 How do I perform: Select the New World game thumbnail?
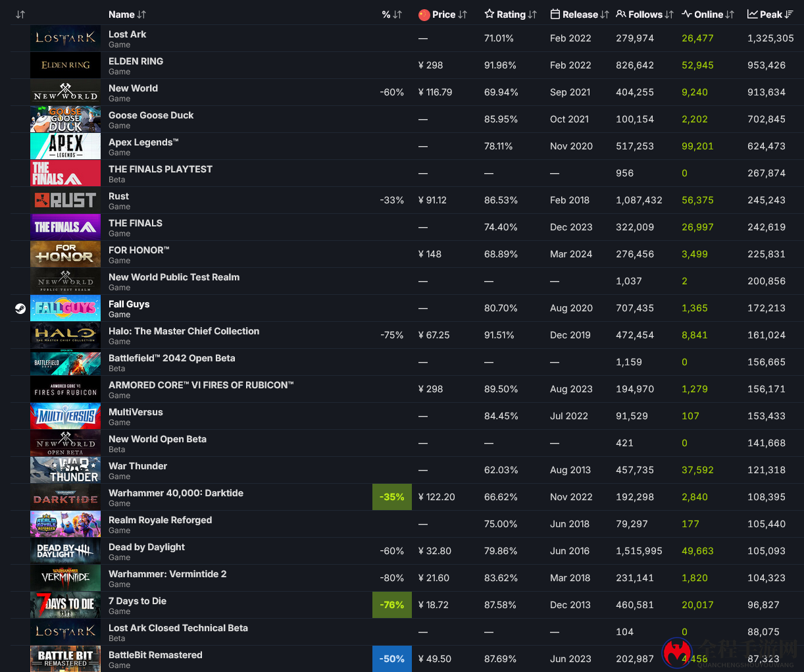(65, 92)
